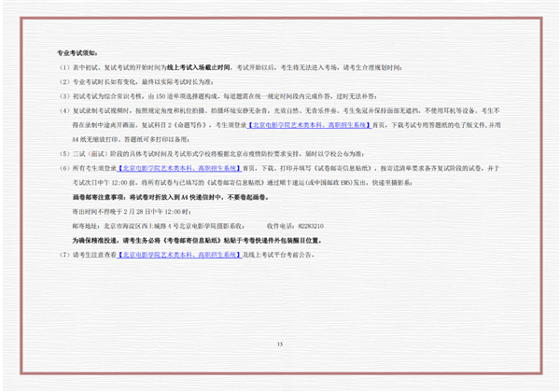Click the text 复试科目 2《命题写作》
Screen dimensions: 560x392
(x=175, y=125)
